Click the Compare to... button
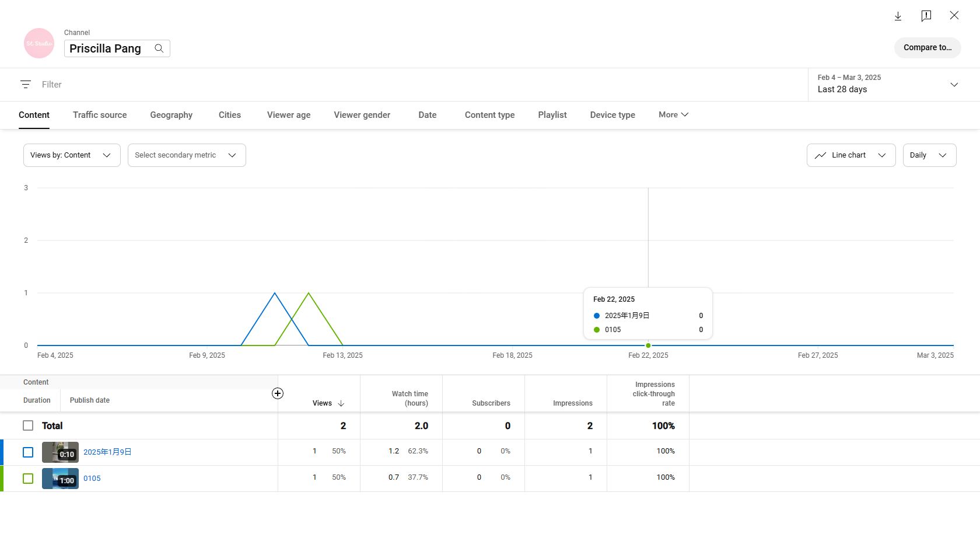The image size is (980, 534). (x=927, y=48)
